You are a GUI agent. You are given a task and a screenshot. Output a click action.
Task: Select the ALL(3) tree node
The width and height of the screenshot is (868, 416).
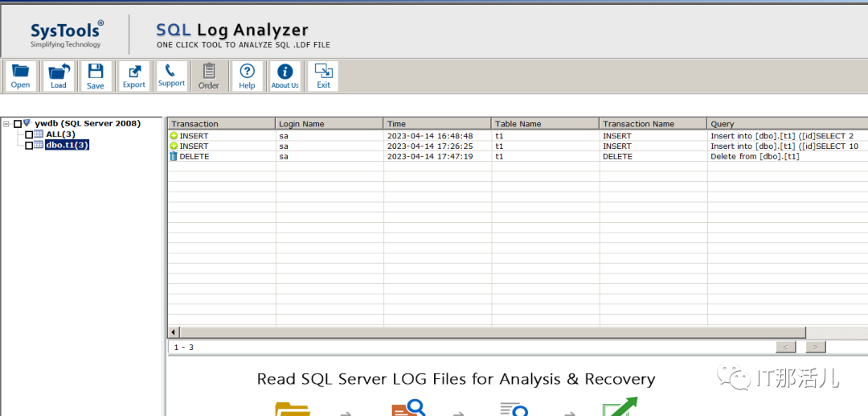click(x=60, y=134)
